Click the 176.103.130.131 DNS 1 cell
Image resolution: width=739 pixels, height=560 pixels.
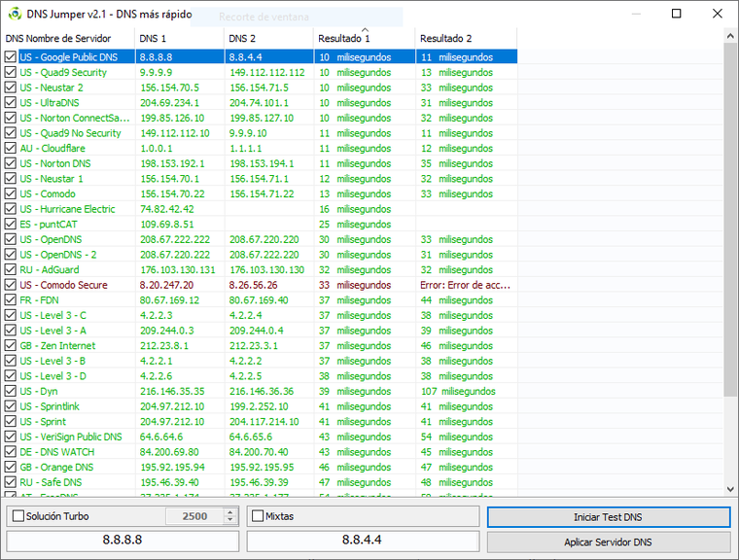(x=178, y=269)
